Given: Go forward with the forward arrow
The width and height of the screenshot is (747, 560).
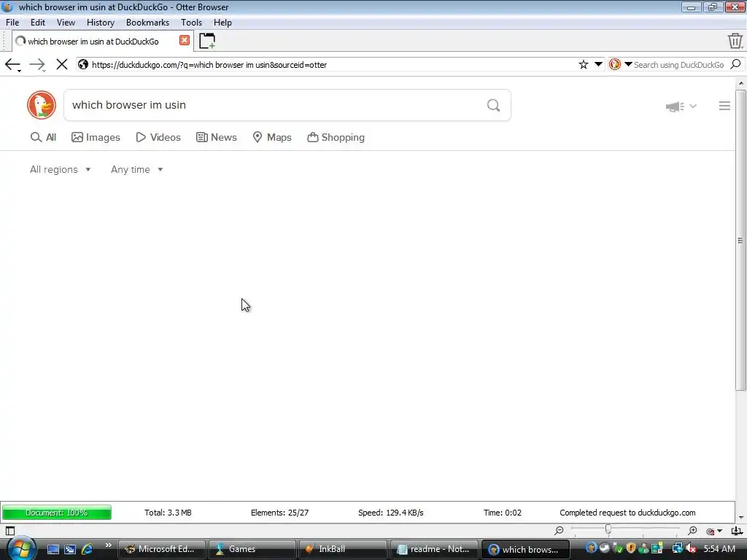Looking at the screenshot, I should 36,64.
